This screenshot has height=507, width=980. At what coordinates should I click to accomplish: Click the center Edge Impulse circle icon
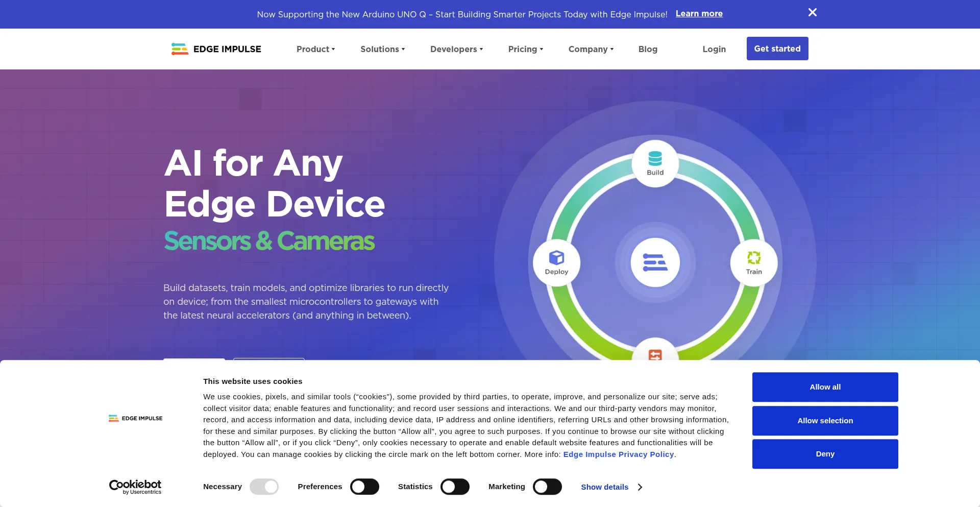click(x=655, y=262)
